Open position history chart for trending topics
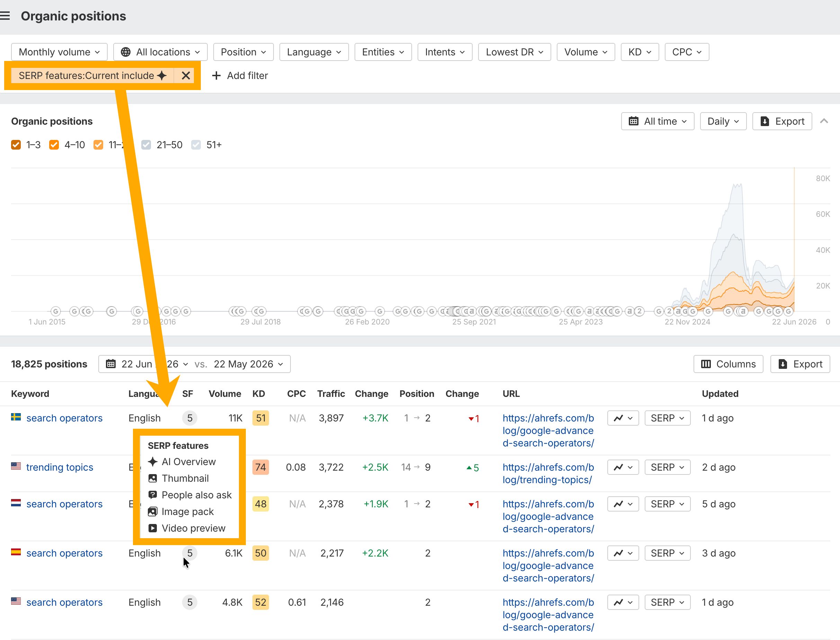 tap(623, 467)
